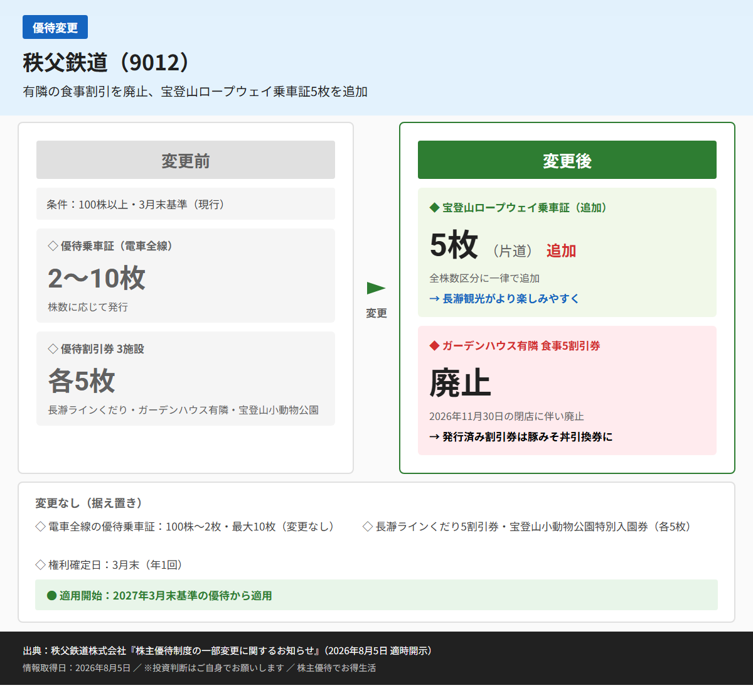Screen dimensions: 753x700
Task: Click the subtitle about 有隣の食事割引を廃止
Action: tap(195, 92)
